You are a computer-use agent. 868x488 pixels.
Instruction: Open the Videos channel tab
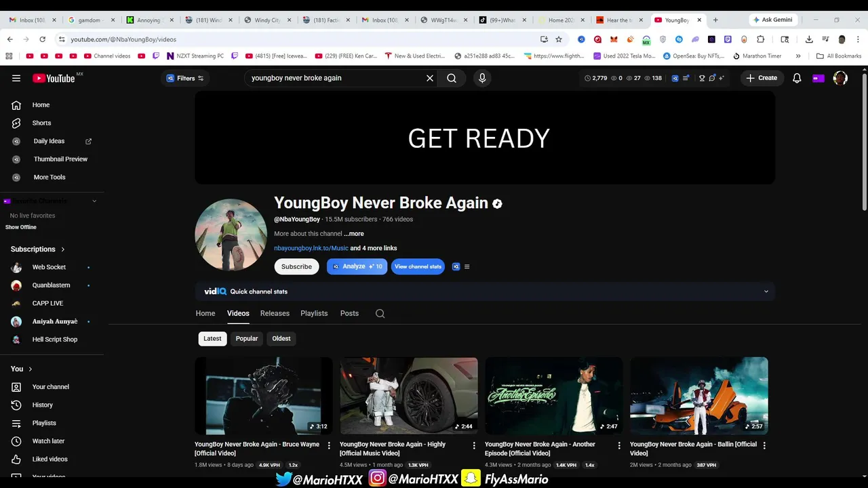[238, 313]
